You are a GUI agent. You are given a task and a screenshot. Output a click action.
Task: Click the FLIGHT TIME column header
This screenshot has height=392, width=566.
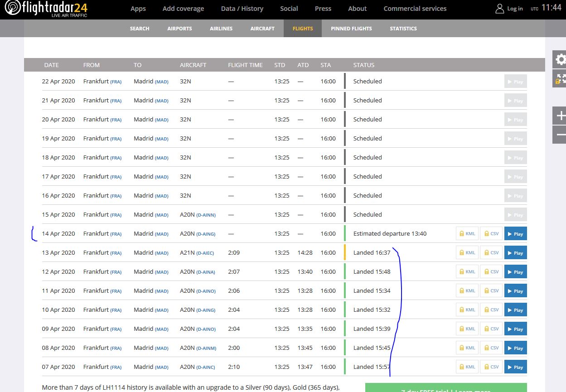tap(245, 65)
